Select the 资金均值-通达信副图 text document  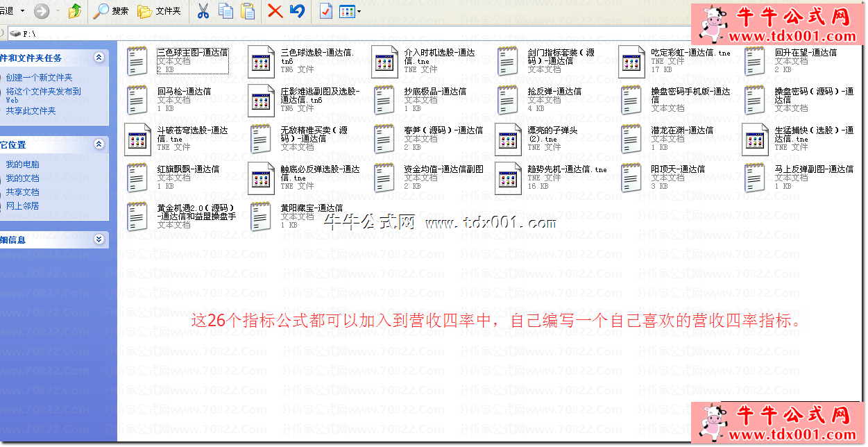pyautogui.click(x=428, y=177)
